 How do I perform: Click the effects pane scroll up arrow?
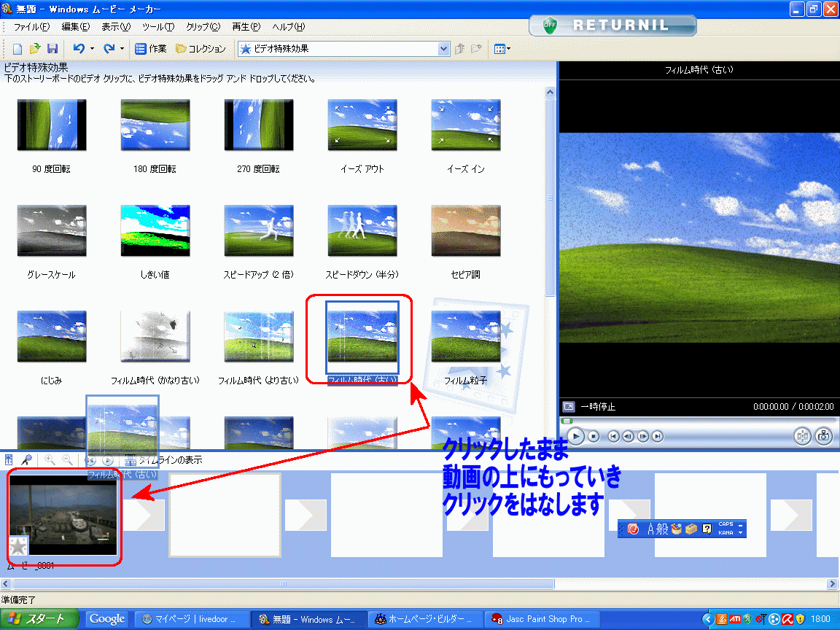(x=551, y=92)
